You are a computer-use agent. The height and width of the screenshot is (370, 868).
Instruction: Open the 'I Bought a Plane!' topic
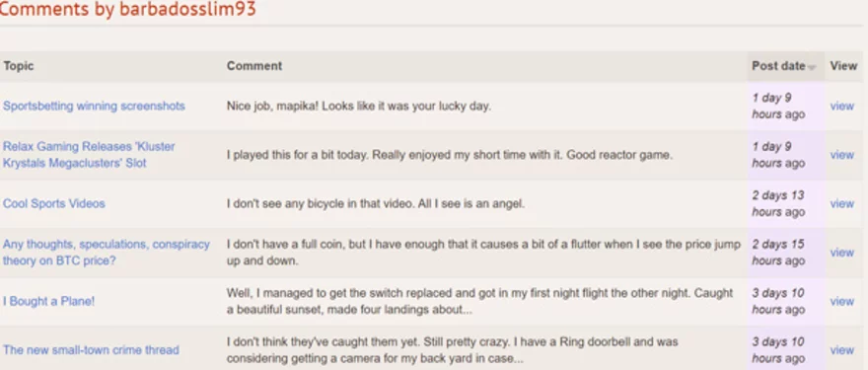(x=48, y=301)
